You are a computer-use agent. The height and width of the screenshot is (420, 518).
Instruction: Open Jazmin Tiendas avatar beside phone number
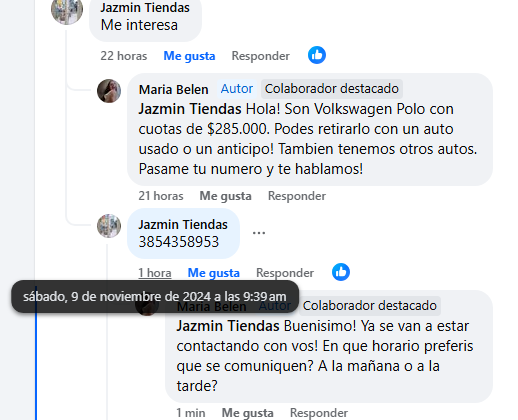tap(109, 226)
